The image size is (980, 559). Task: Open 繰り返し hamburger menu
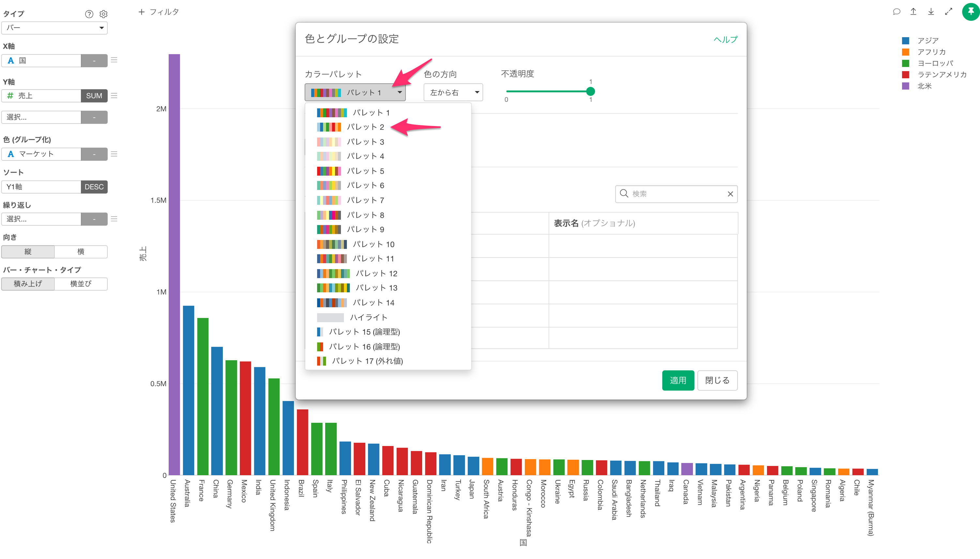(x=114, y=219)
